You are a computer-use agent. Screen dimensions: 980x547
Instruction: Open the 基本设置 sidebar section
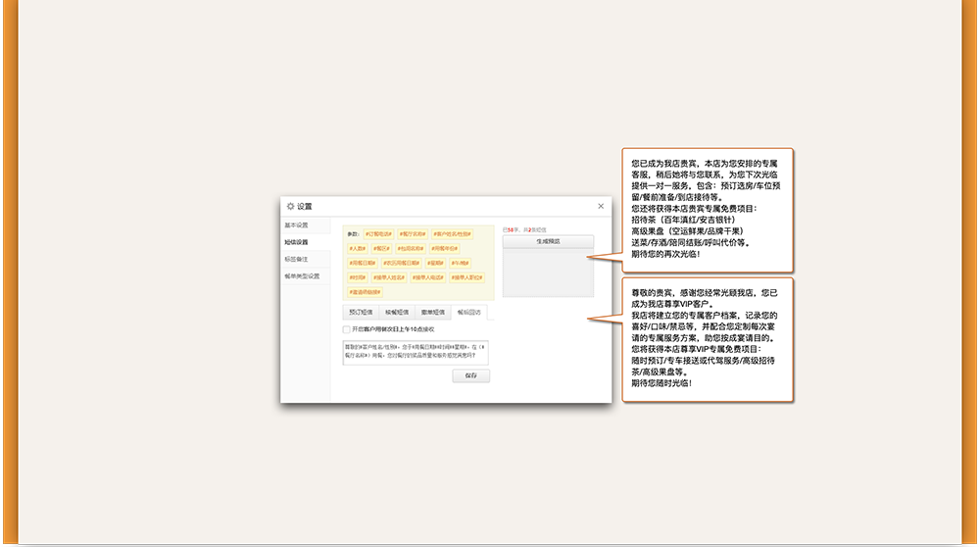[296, 225]
